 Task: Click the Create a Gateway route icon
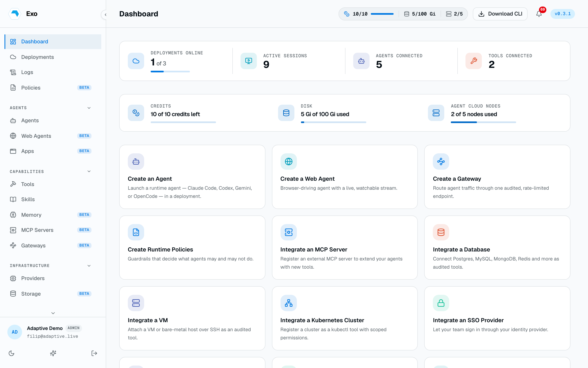(x=441, y=161)
